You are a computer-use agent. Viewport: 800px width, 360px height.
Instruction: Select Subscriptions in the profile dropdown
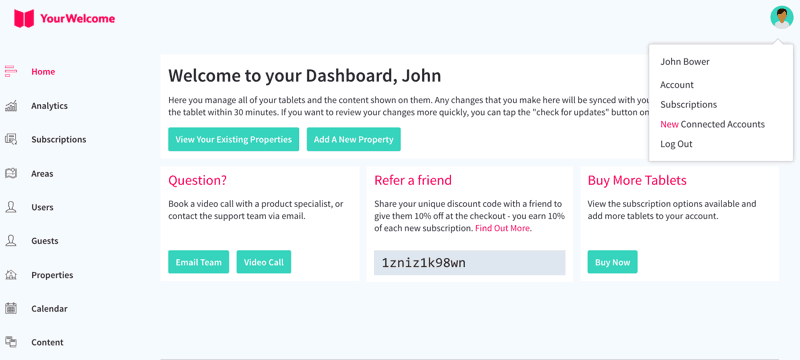(x=688, y=105)
